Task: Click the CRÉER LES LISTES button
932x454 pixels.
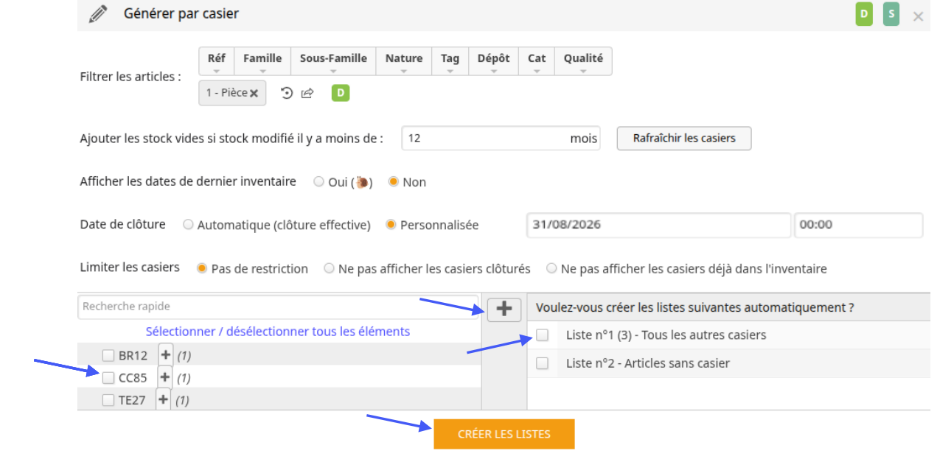Action: (504, 434)
